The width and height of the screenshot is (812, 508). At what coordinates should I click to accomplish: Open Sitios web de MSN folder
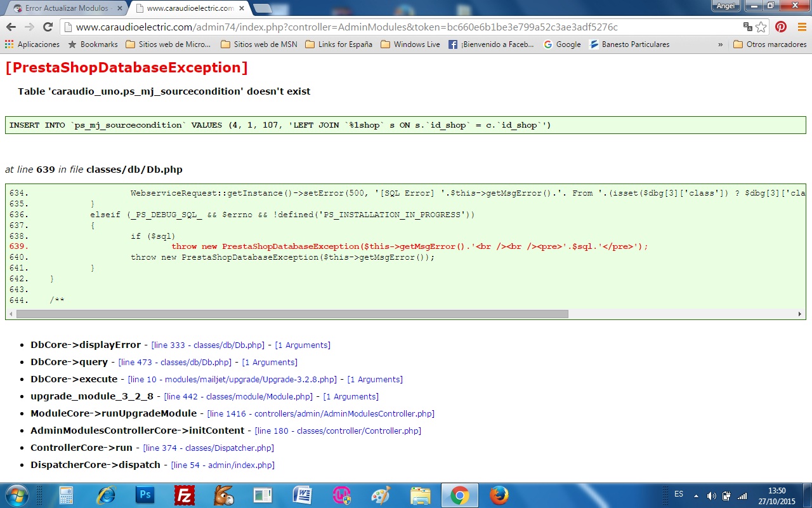point(259,44)
